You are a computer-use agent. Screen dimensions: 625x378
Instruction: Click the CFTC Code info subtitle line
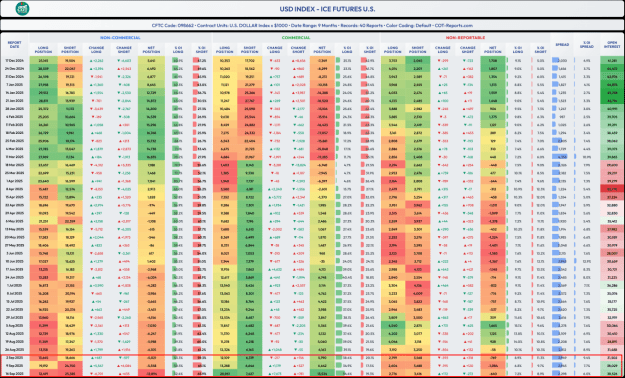(312, 25)
